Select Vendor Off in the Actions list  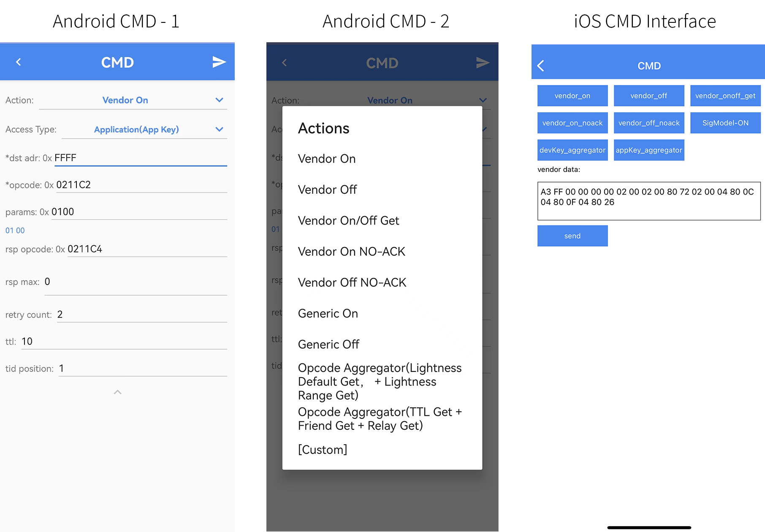(382, 190)
